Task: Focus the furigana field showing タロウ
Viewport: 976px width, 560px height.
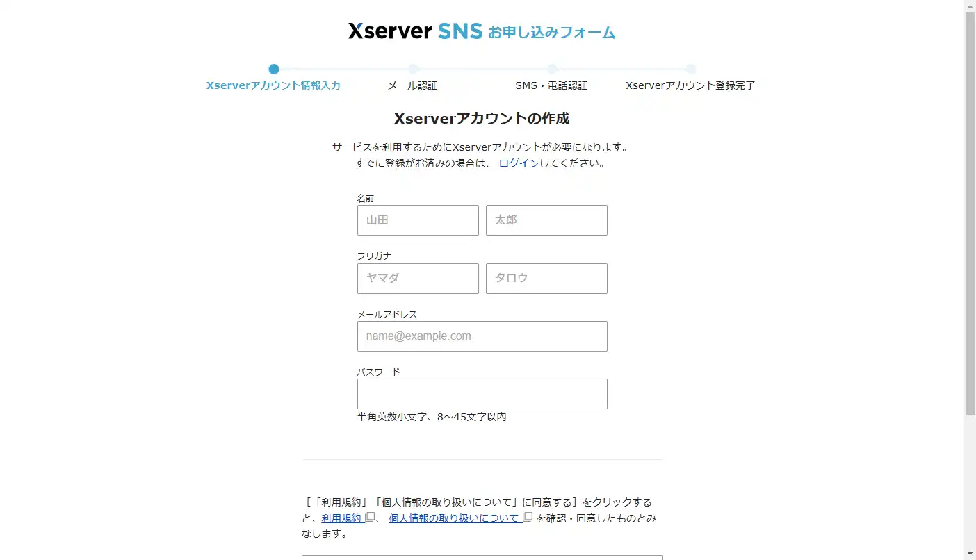Action: tap(546, 279)
